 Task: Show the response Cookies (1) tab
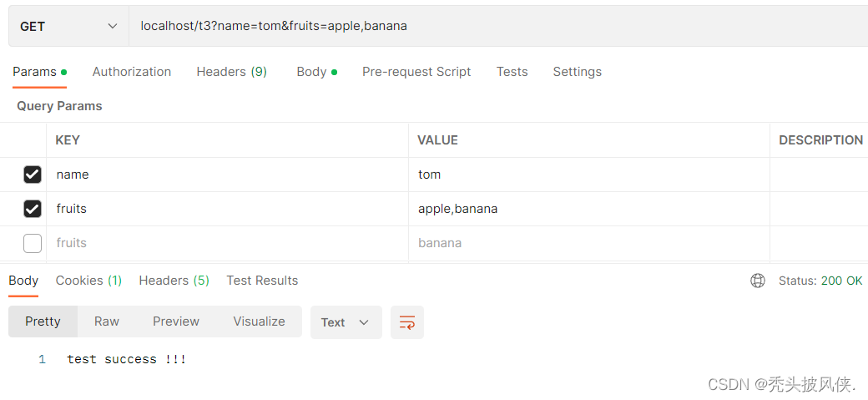(x=88, y=281)
